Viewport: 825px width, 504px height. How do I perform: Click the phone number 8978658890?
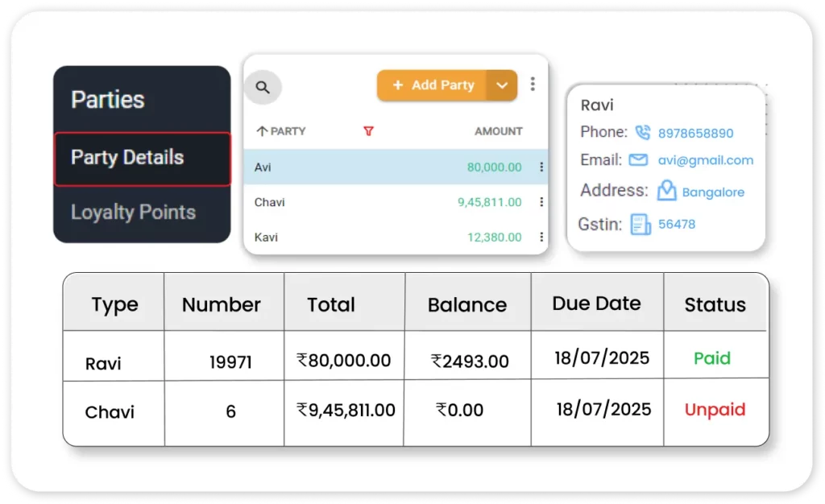(x=696, y=132)
